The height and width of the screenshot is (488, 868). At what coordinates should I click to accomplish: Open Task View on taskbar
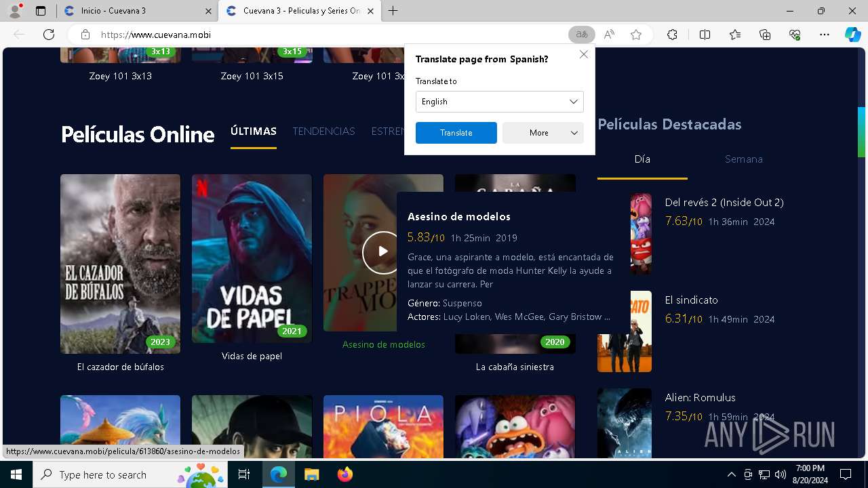(x=244, y=474)
